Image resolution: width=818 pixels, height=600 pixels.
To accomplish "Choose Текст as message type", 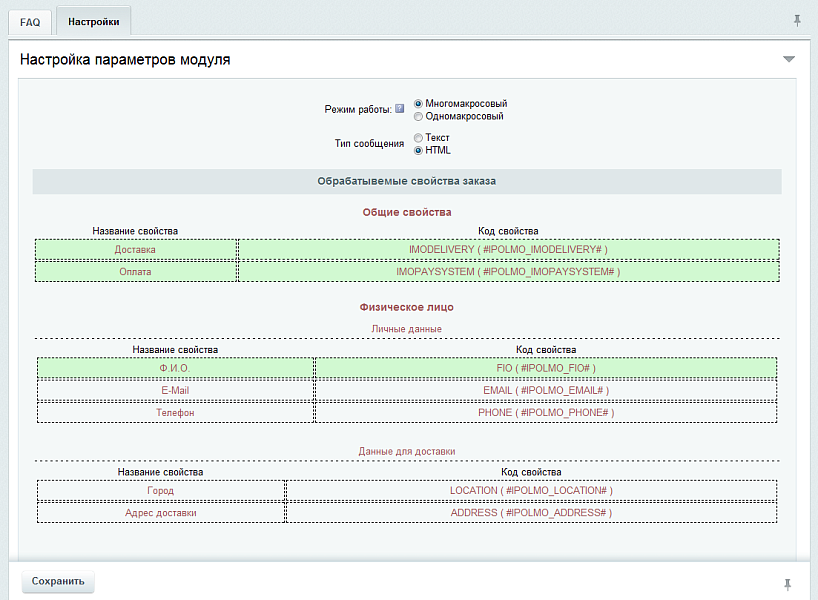I will 418,138.
